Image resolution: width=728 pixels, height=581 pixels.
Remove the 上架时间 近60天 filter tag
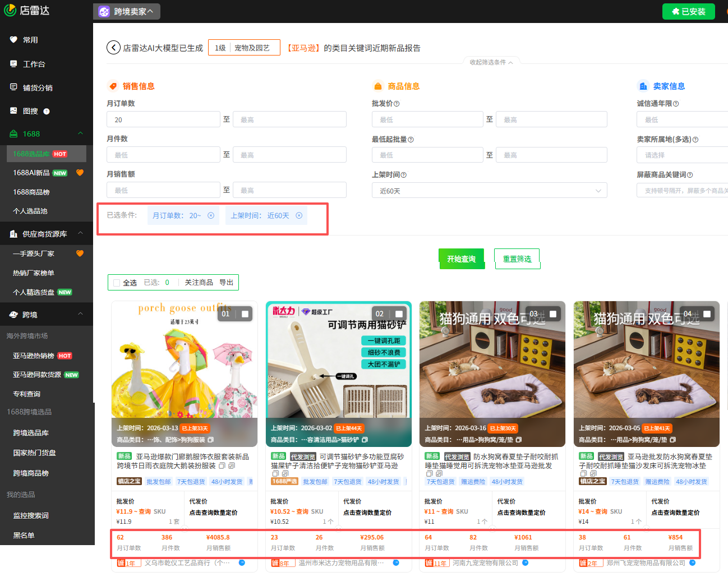click(x=299, y=215)
